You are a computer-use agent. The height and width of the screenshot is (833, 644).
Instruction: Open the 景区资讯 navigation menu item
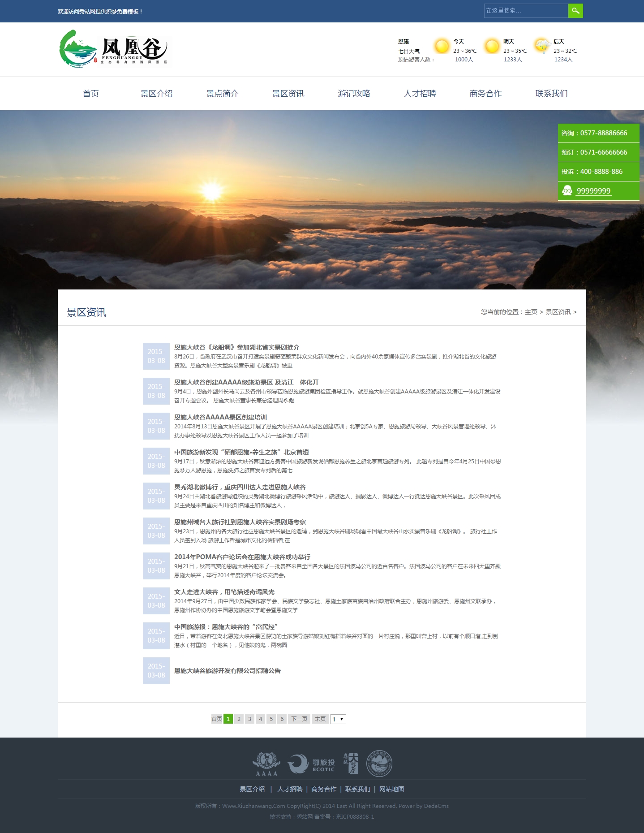tap(288, 94)
